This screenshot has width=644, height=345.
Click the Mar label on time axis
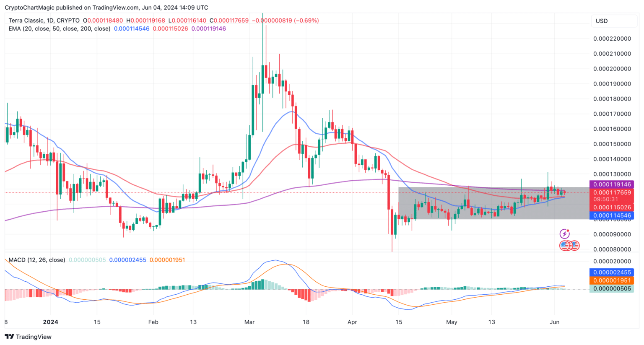[x=249, y=322]
